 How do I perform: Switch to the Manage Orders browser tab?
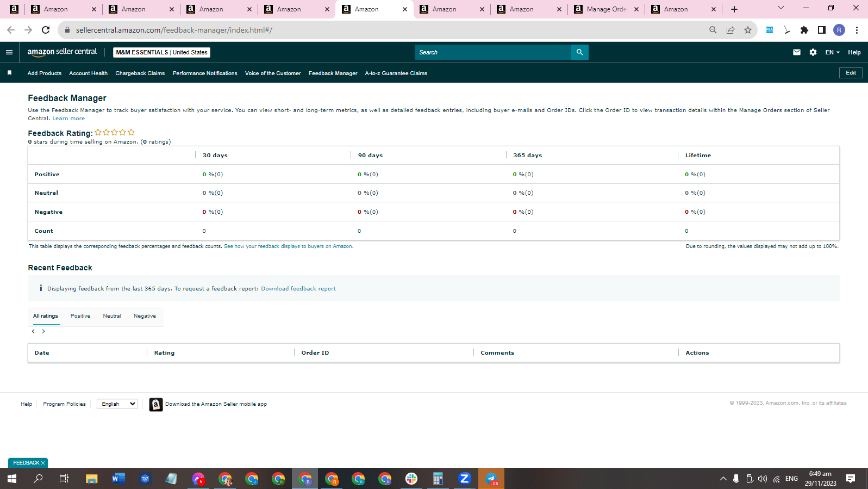click(x=606, y=9)
